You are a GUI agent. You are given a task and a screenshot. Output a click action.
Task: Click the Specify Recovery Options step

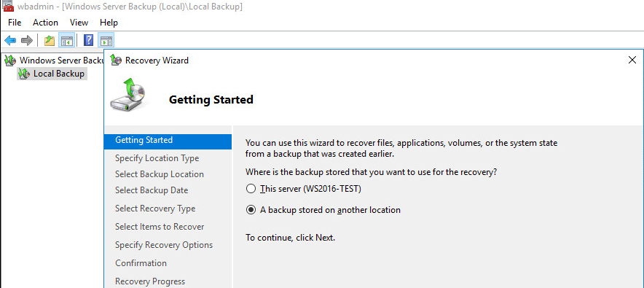164,244
